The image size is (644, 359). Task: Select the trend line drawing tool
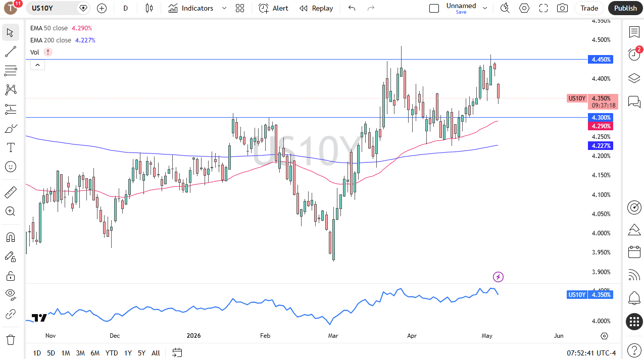10,52
